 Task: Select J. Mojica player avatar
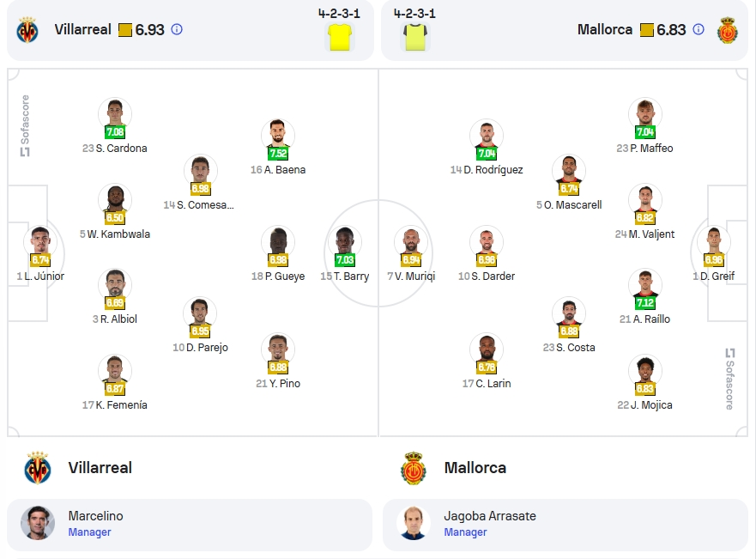pos(644,369)
